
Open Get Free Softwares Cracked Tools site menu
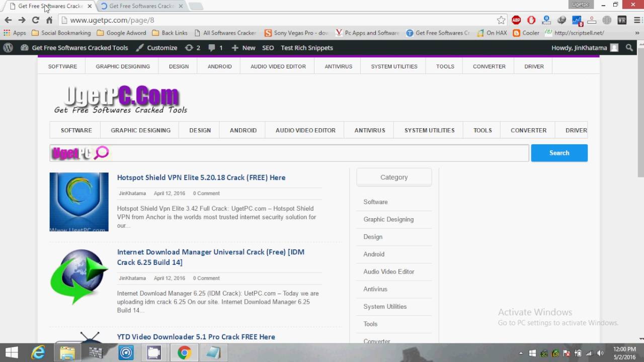[74, 48]
